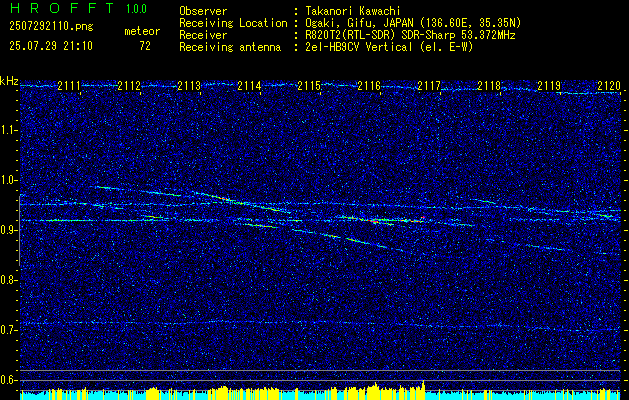Screen dimensions: 629x400
Task: Click the 2116 time marker
Action: point(369,86)
